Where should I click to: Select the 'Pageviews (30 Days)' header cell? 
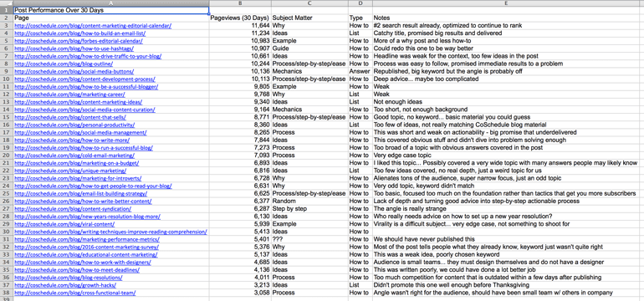(x=240, y=18)
